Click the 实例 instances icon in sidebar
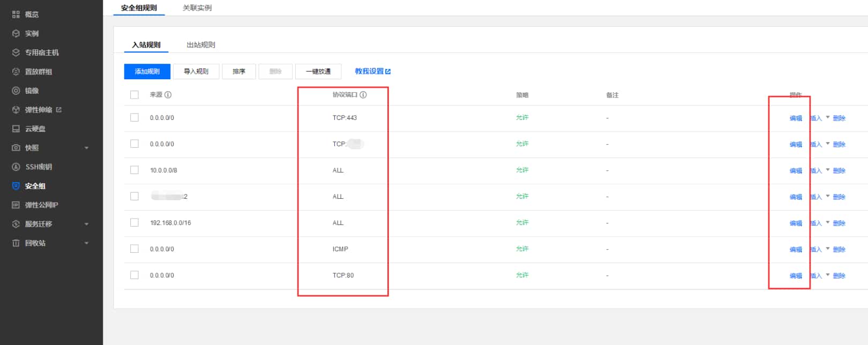868x345 pixels. pos(16,34)
